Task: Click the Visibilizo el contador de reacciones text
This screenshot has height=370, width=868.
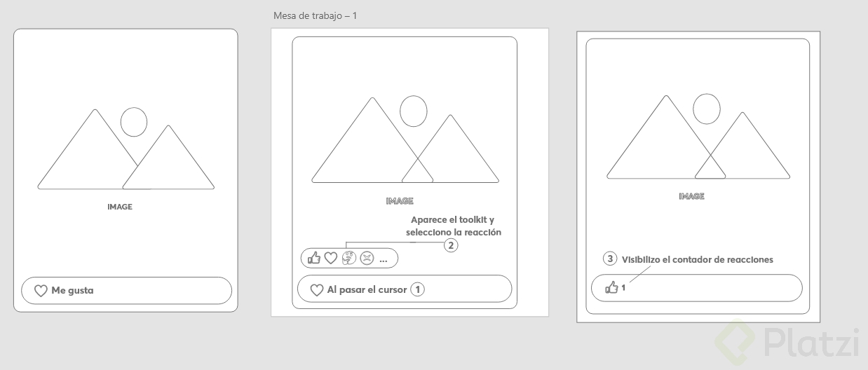Action: pos(698,259)
